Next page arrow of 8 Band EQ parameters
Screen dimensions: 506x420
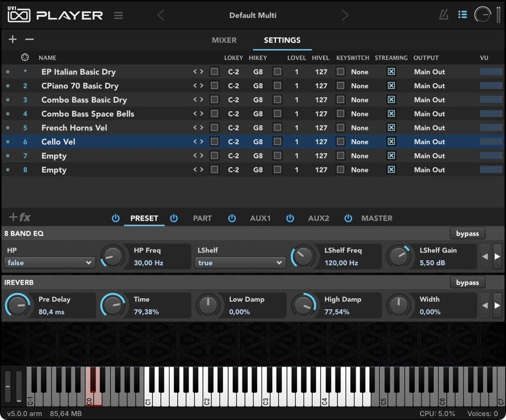pyautogui.click(x=497, y=257)
